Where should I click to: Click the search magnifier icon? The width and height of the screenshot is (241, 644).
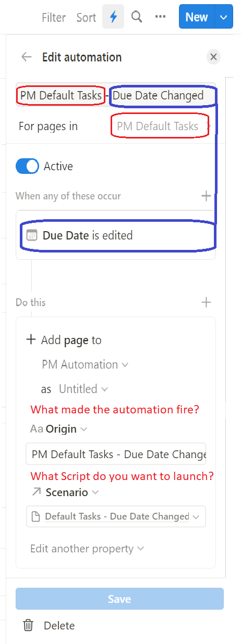tap(137, 17)
